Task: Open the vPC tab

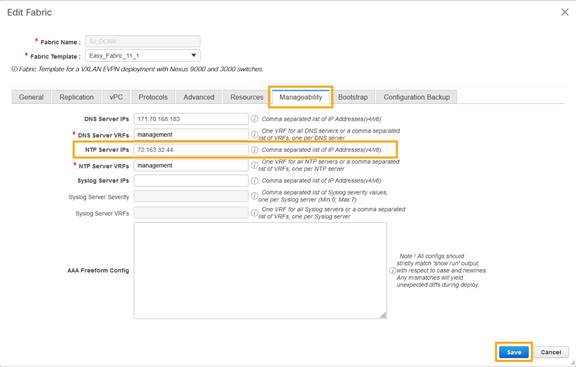Action: pyautogui.click(x=116, y=97)
